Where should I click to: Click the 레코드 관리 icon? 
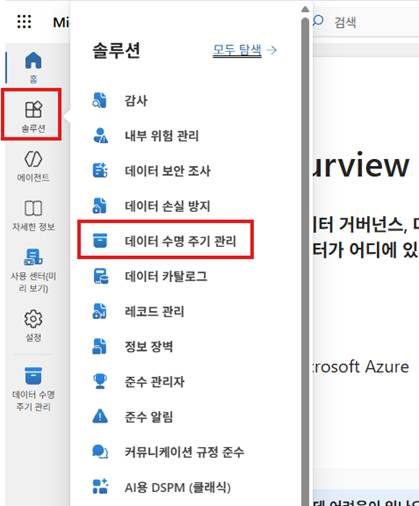(100, 311)
